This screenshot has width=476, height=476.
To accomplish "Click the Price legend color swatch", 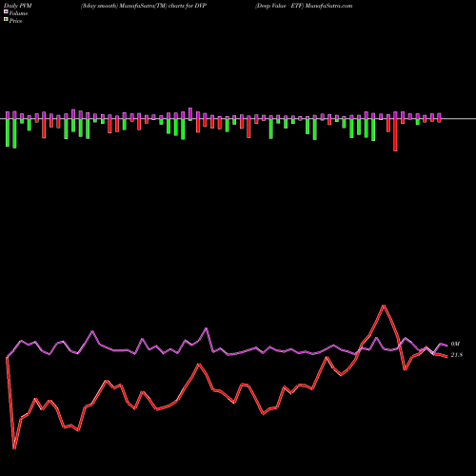I will pyautogui.click(x=6, y=20).
